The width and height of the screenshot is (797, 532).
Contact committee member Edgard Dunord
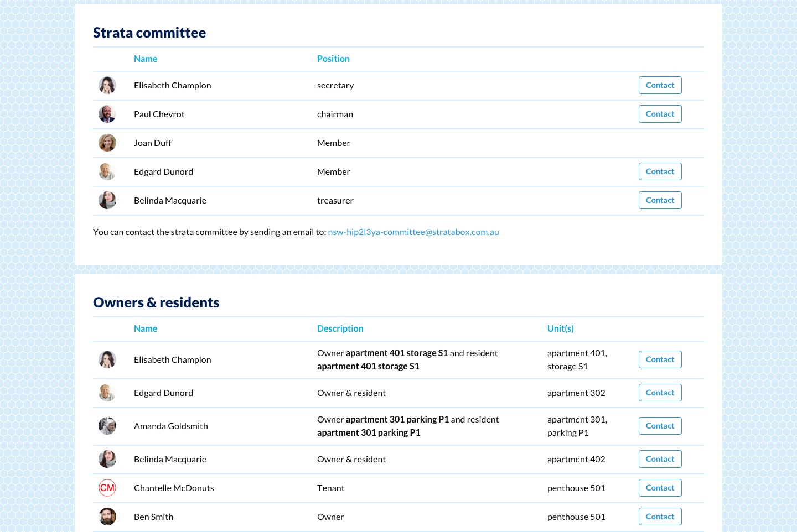tap(660, 171)
